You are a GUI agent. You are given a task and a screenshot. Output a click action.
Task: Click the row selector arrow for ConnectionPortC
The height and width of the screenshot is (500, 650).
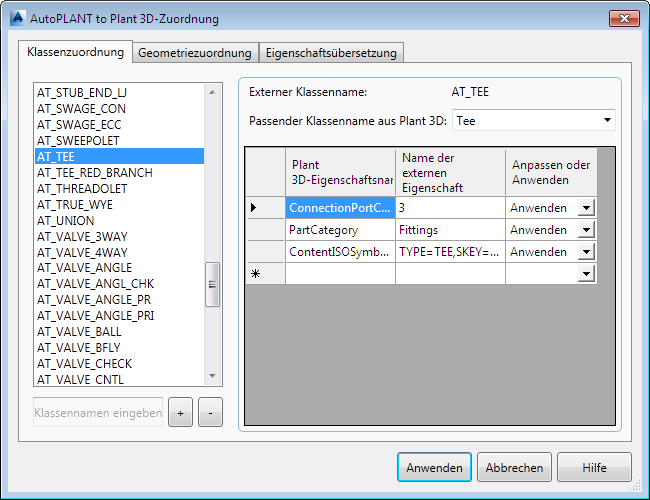[x=265, y=208]
